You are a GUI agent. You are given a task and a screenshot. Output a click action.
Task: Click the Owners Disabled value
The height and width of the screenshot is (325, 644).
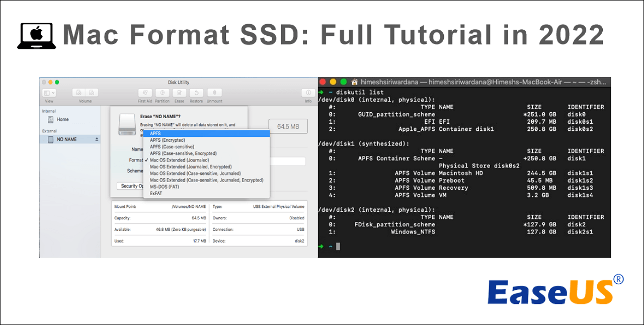click(296, 218)
